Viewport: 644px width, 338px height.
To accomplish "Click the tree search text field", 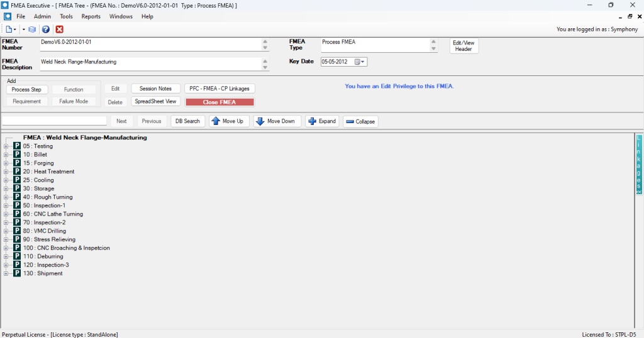I will tap(55, 121).
